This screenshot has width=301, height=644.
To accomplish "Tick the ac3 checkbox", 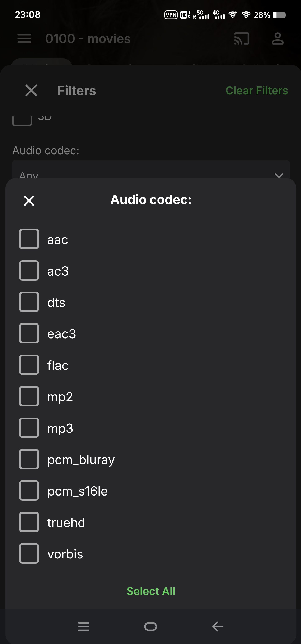I will click(29, 271).
